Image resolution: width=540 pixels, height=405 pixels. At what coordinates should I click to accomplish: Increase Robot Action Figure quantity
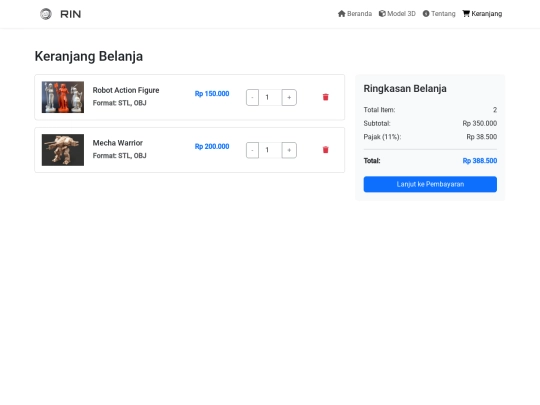click(289, 97)
